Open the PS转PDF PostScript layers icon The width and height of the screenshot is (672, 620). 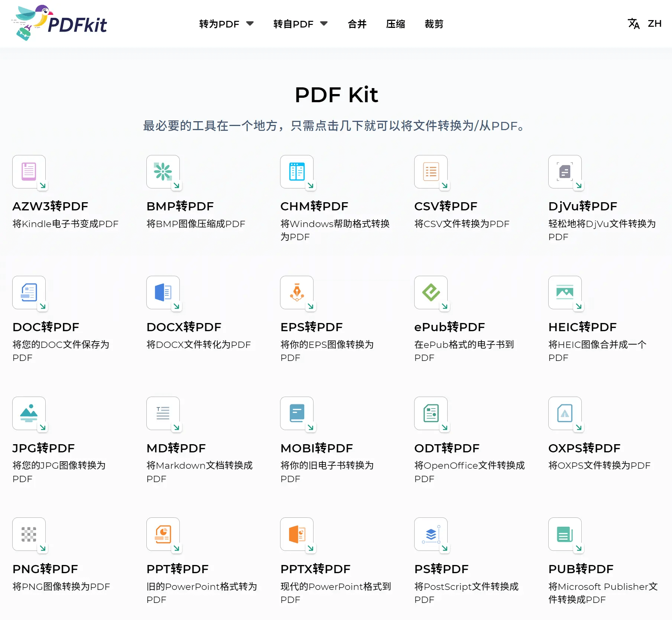(x=430, y=535)
